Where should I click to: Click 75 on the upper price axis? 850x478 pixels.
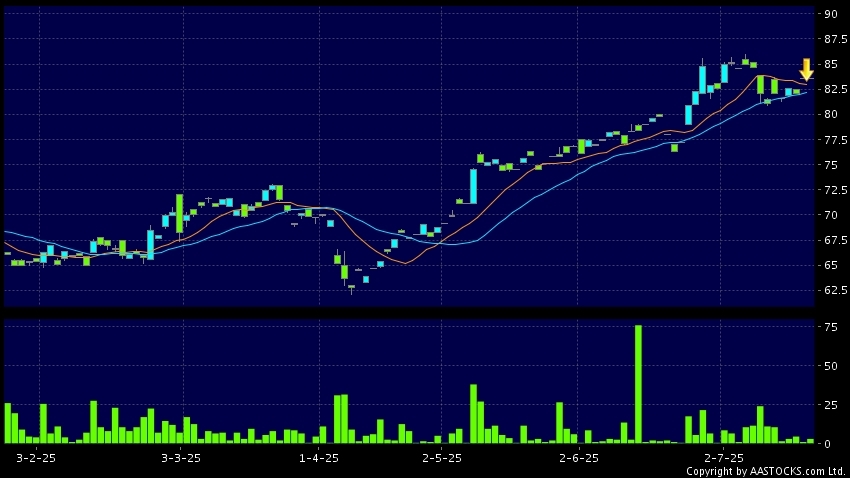pos(830,165)
